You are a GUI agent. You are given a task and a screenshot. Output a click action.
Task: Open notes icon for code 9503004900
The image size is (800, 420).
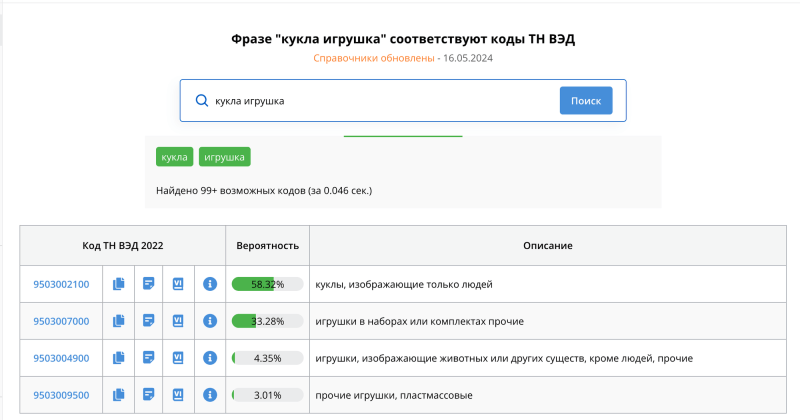(x=148, y=358)
